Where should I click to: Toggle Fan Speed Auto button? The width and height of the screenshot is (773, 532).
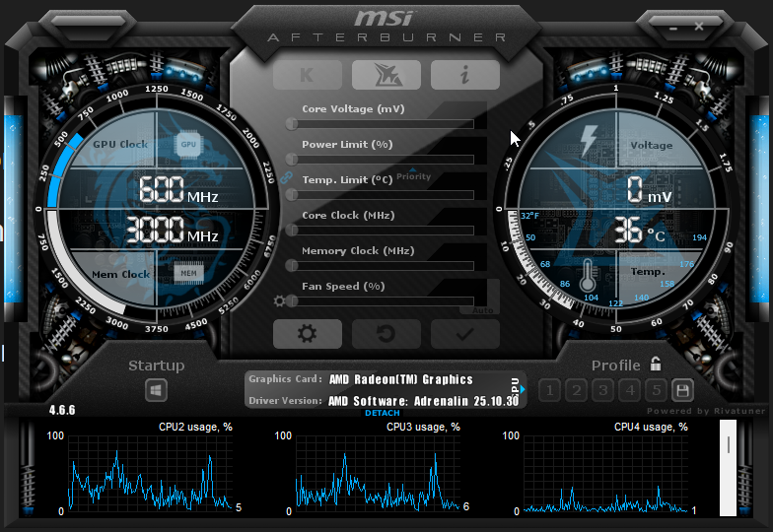pyautogui.click(x=482, y=310)
